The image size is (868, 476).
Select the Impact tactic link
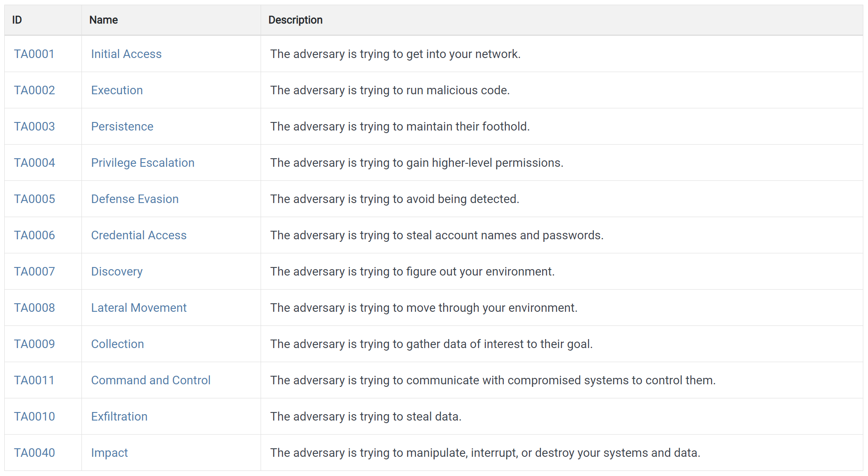coord(109,453)
